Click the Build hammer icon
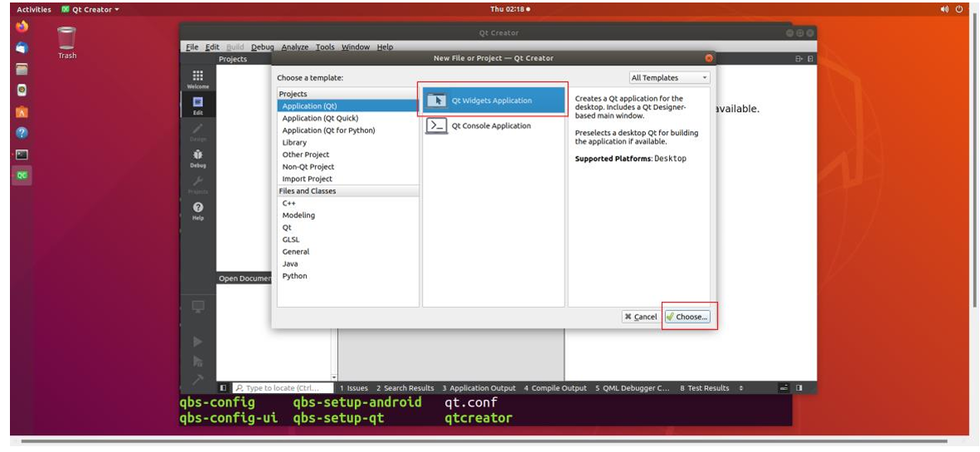980x452 pixels. tap(197, 379)
